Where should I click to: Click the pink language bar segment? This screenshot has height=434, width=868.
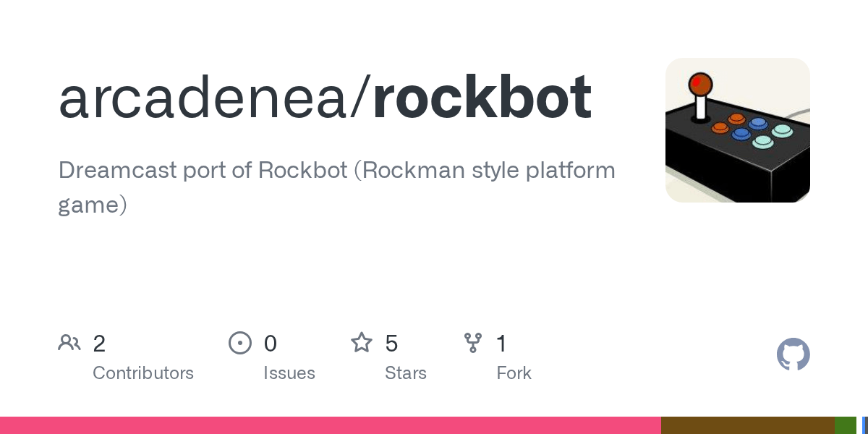coord(331,425)
